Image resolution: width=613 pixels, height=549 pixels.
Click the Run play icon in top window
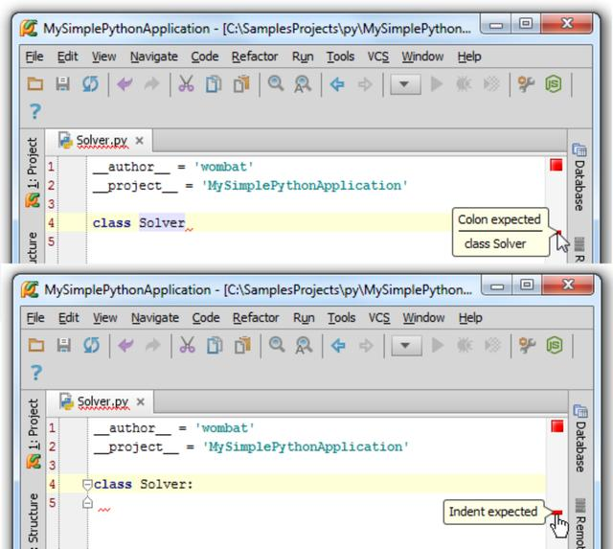(436, 84)
